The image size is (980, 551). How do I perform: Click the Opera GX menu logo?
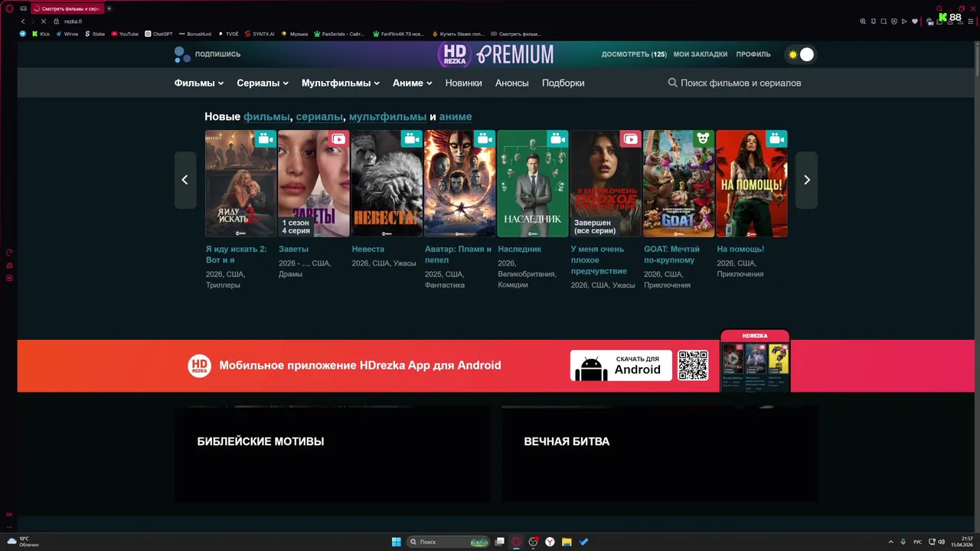point(10,8)
